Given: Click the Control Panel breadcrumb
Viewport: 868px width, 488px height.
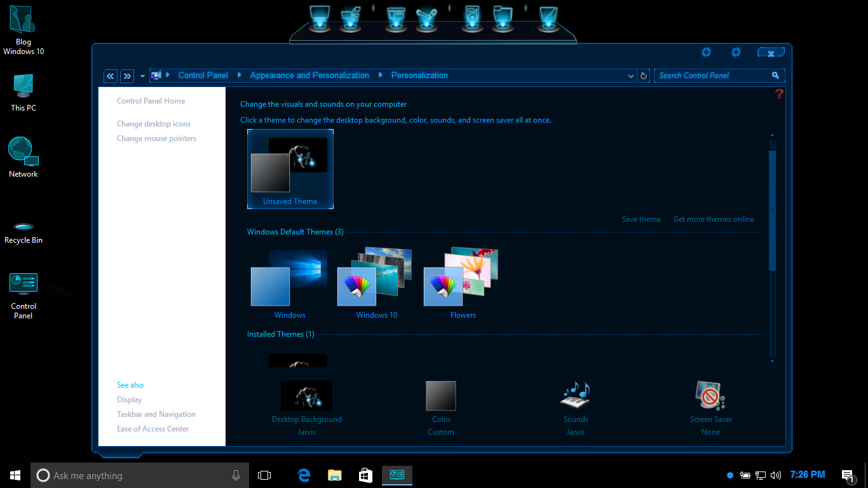Looking at the screenshot, I should click(203, 75).
